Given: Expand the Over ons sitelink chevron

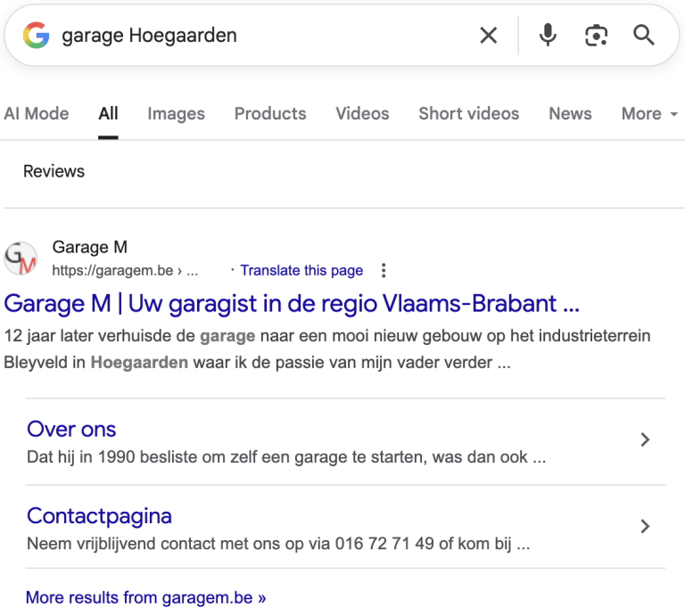Looking at the screenshot, I should pos(646,439).
